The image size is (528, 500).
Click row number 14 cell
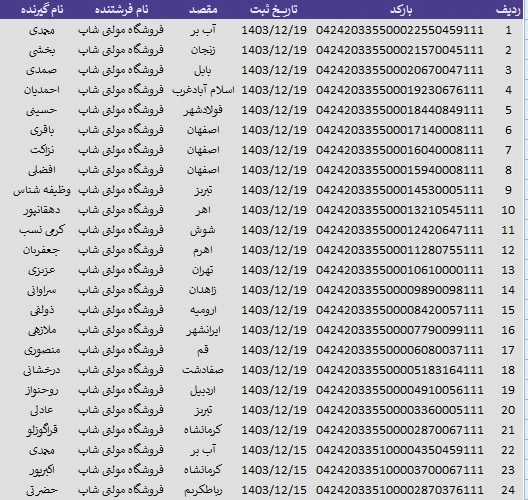coord(508,290)
